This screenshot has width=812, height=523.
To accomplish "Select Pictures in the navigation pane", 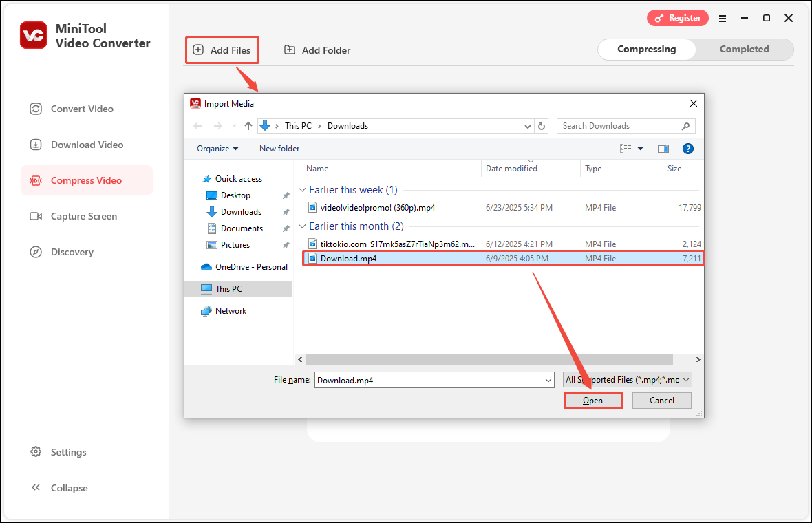I will pos(235,245).
